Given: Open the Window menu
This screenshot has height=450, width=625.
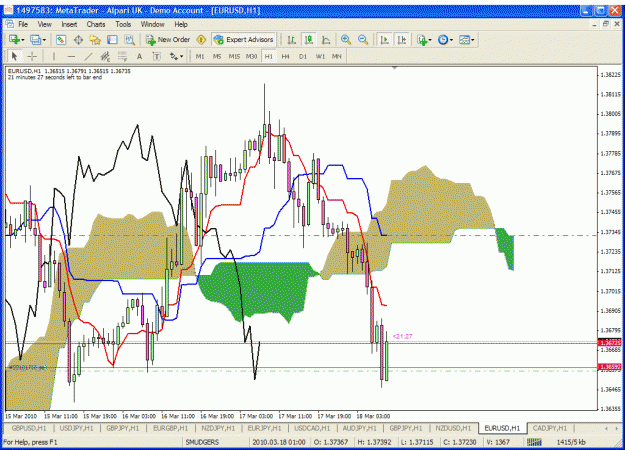Looking at the screenshot, I should [152, 24].
